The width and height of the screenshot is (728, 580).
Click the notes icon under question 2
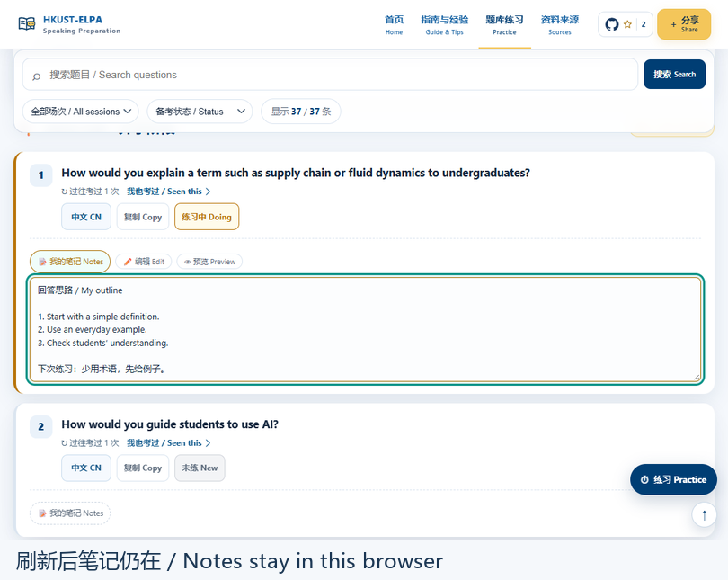(x=42, y=513)
